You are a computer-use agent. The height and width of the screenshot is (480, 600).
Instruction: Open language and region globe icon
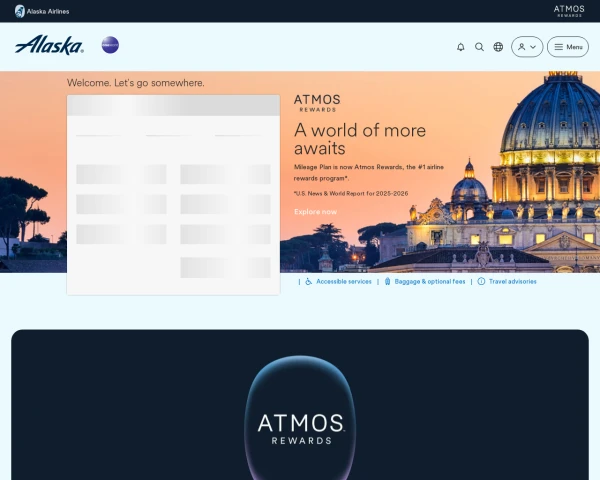(498, 47)
